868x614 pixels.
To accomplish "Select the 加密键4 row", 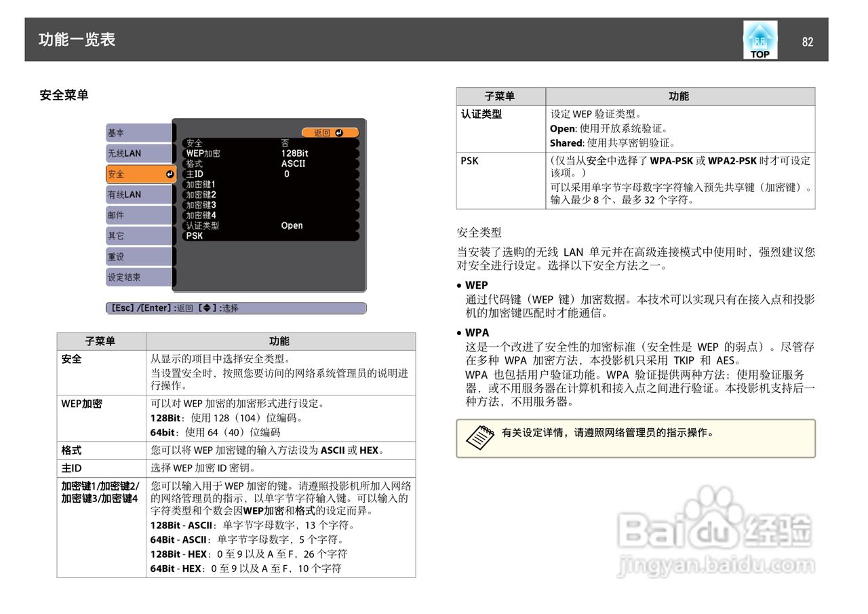I will 270,215.
